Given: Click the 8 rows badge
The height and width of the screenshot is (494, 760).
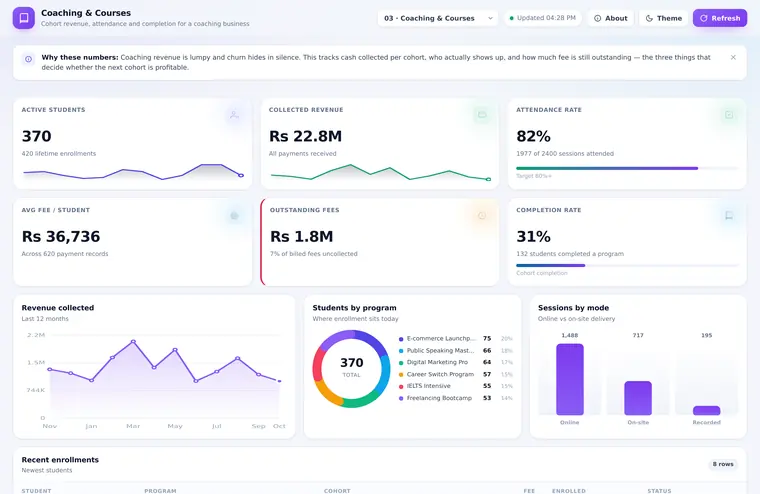Looking at the screenshot, I should (x=723, y=464).
